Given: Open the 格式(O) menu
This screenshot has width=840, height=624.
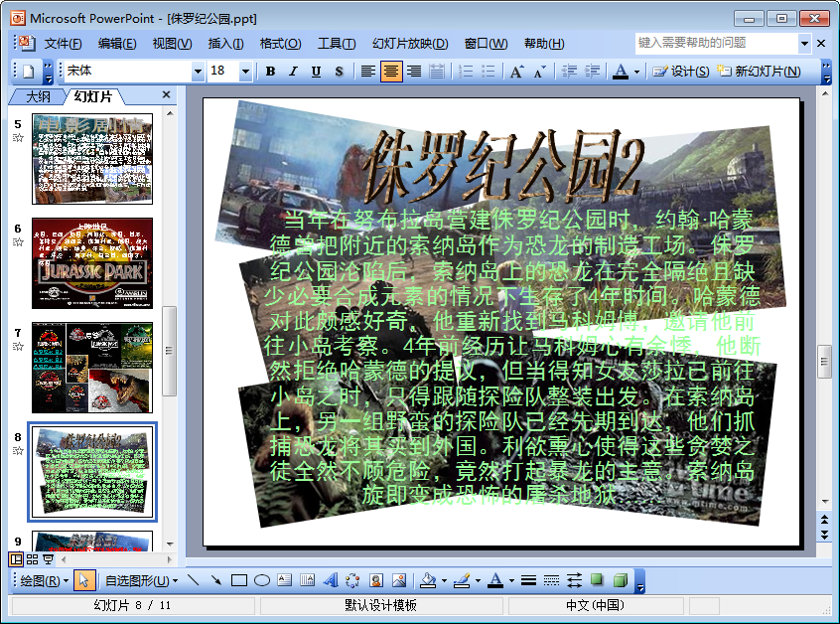Looking at the screenshot, I should 280,44.
